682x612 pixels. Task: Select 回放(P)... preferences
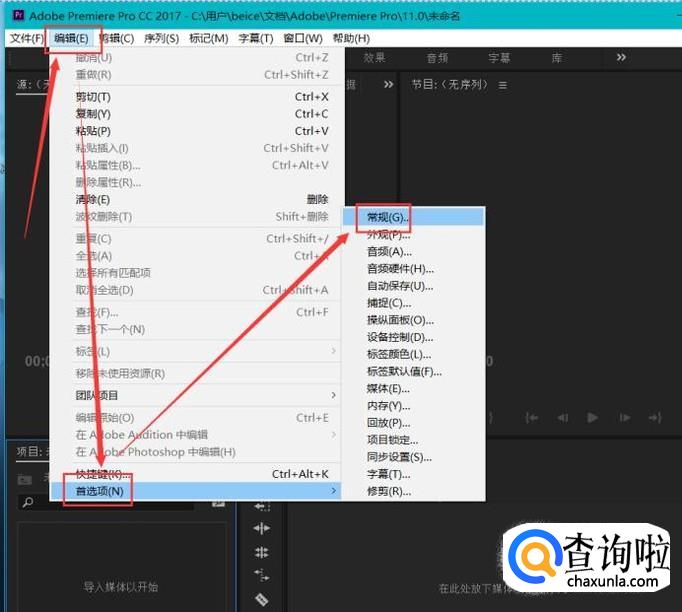tap(414, 423)
